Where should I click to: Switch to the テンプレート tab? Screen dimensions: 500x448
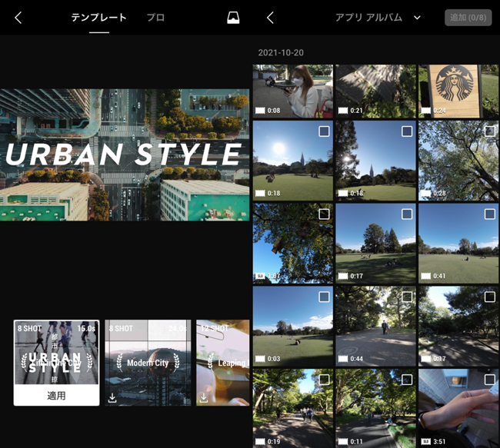[x=99, y=18]
